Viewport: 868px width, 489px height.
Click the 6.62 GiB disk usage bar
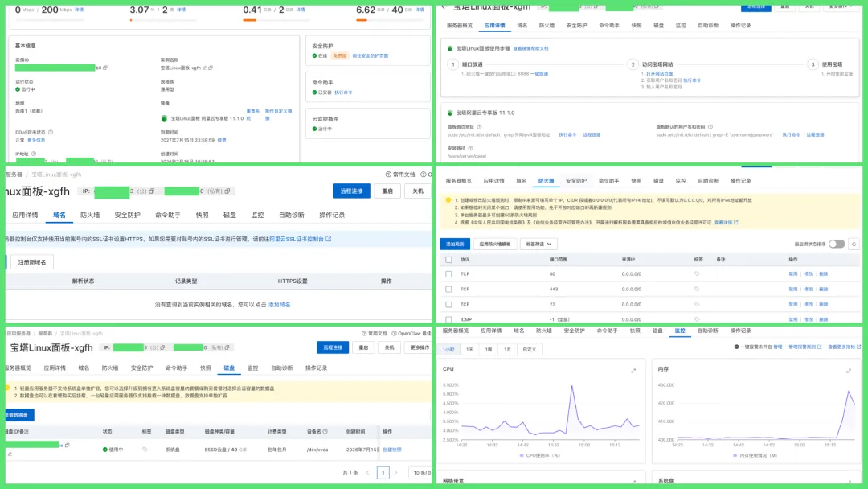point(391,20)
